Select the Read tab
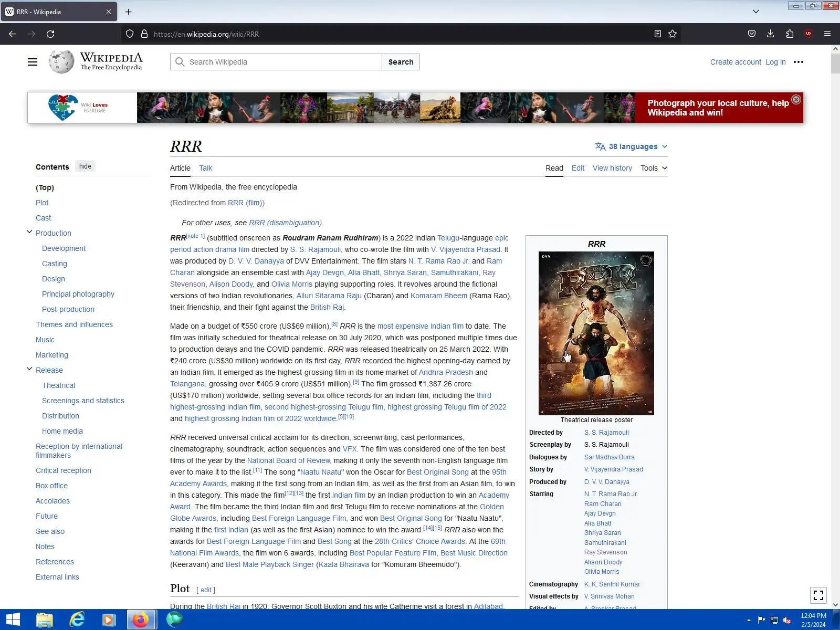840x630 pixels. tap(554, 168)
